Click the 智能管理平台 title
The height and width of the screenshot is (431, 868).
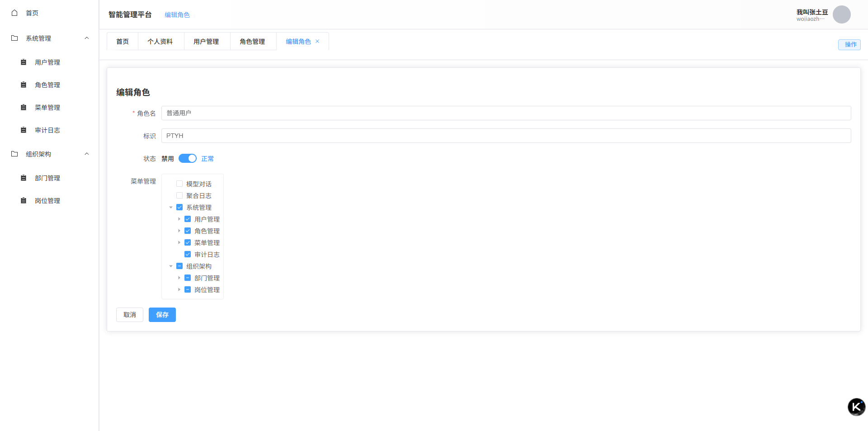point(130,14)
